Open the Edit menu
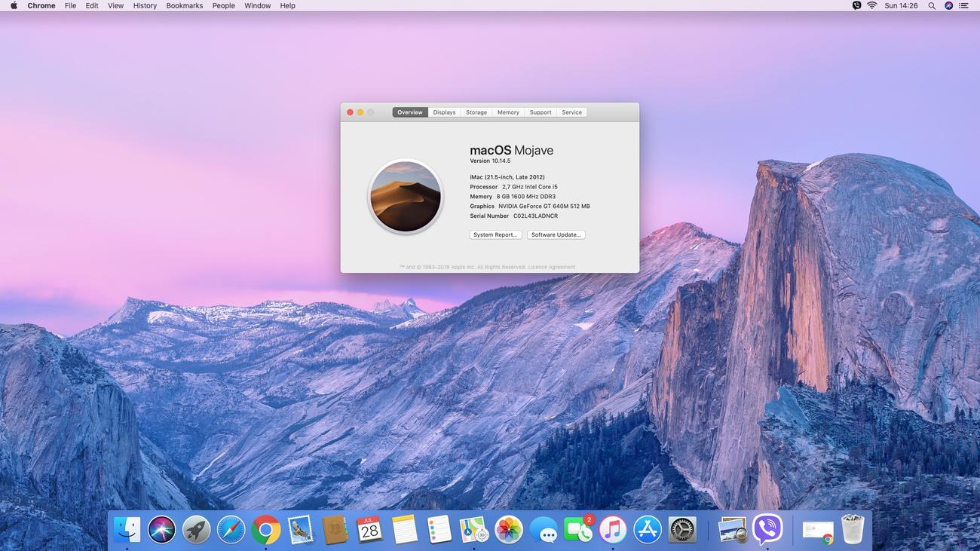Screen dimensions: 980x551 [92, 5]
